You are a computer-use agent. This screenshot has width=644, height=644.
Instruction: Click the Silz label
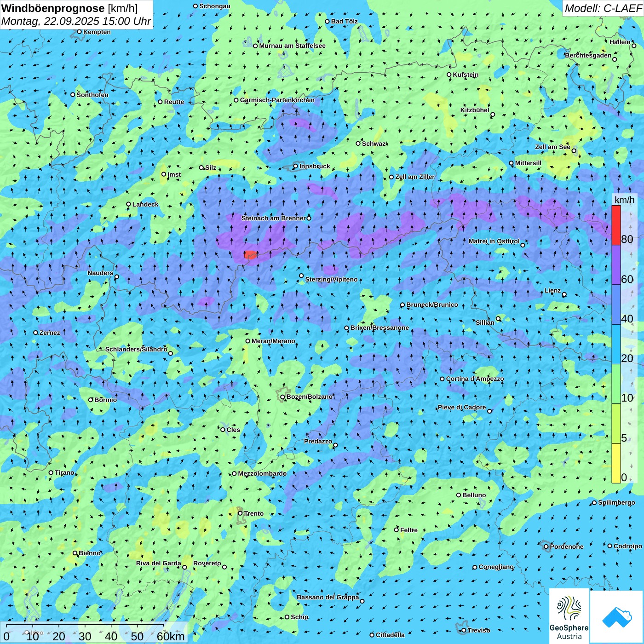pos(210,168)
